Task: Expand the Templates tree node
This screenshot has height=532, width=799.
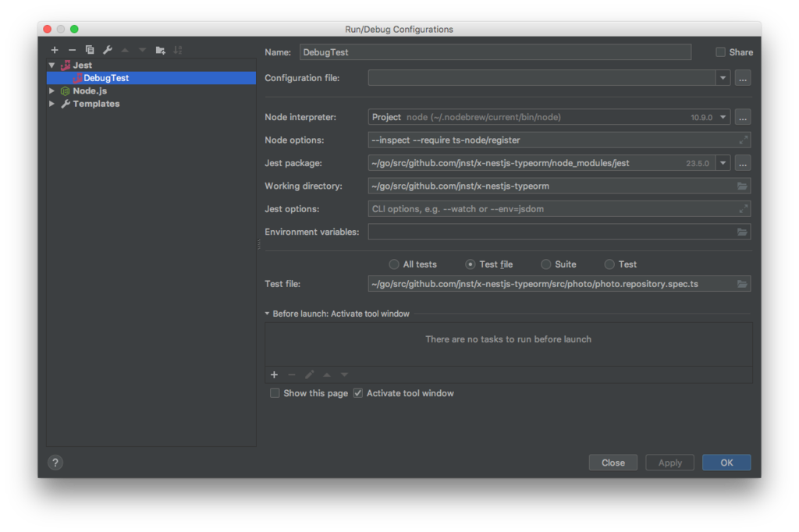Action: (x=52, y=104)
